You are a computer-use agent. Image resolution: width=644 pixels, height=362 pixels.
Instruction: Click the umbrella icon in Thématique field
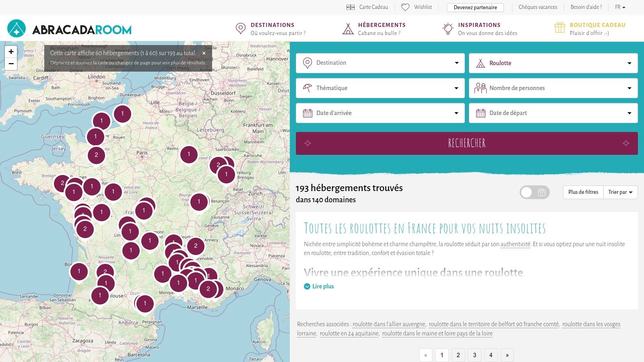pyautogui.click(x=308, y=88)
